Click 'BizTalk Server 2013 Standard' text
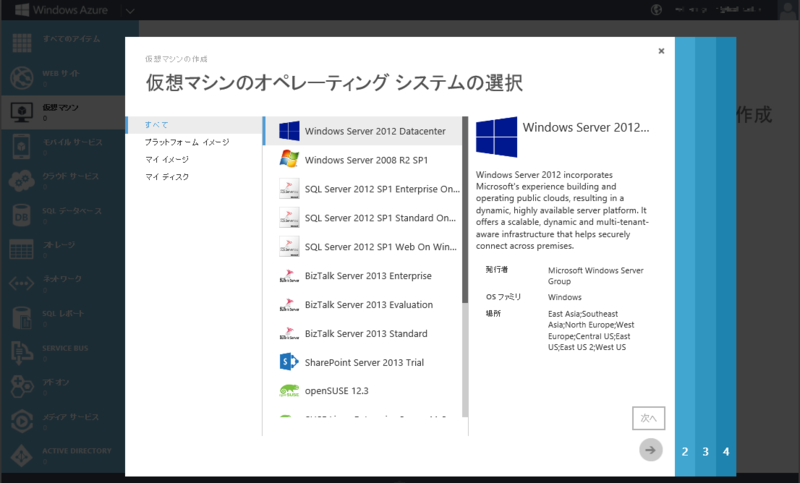The width and height of the screenshot is (800, 483). click(x=366, y=334)
